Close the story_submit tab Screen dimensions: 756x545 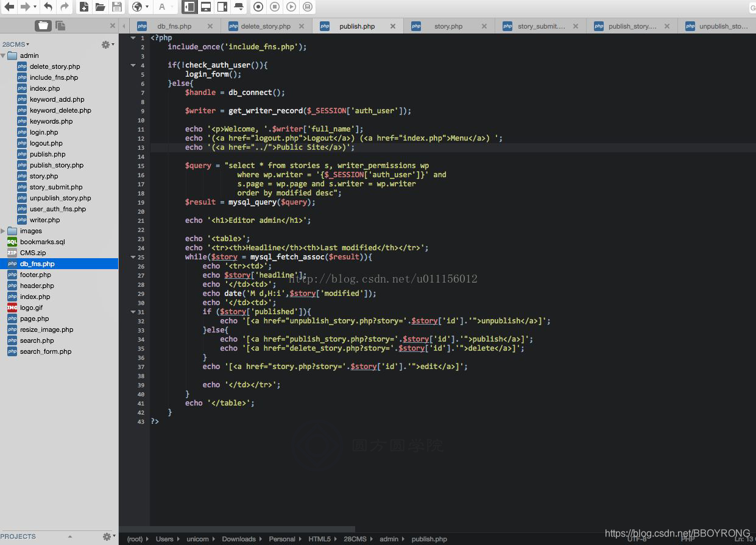click(576, 26)
